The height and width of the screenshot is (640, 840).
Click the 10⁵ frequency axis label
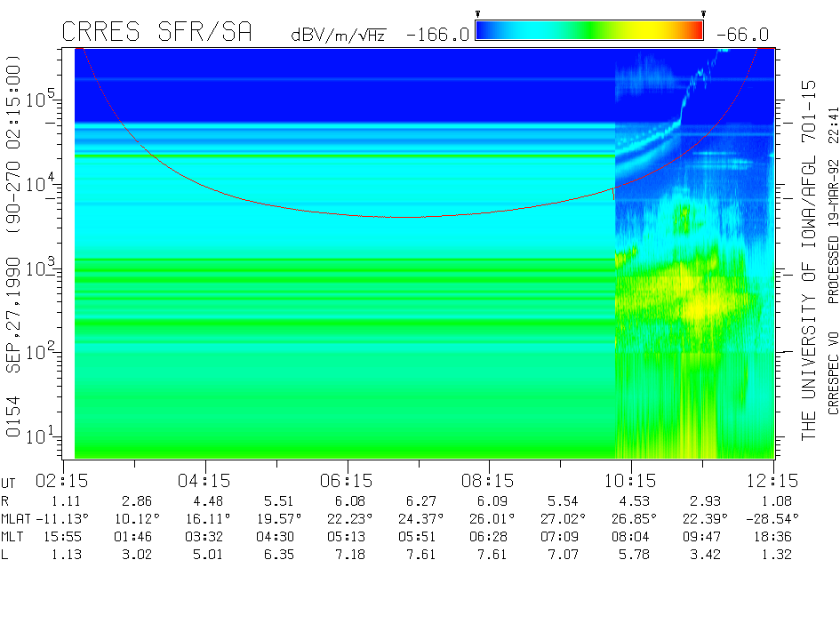(40, 98)
